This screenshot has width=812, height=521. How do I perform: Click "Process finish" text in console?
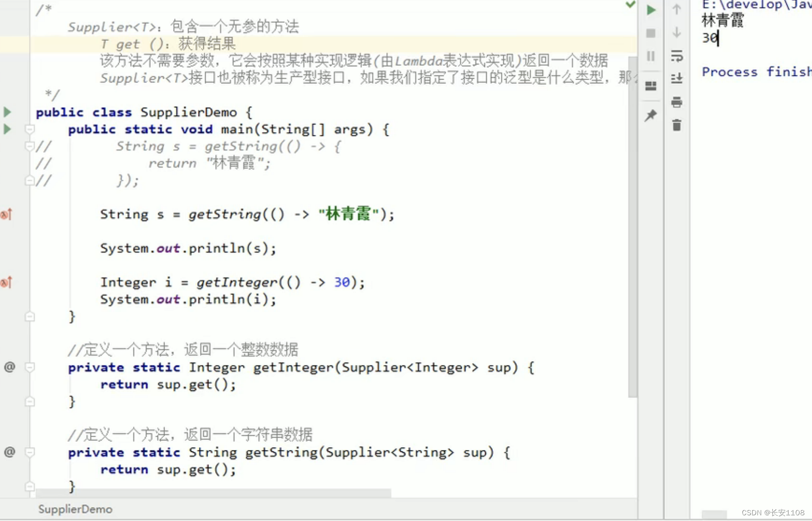tap(757, 72)
